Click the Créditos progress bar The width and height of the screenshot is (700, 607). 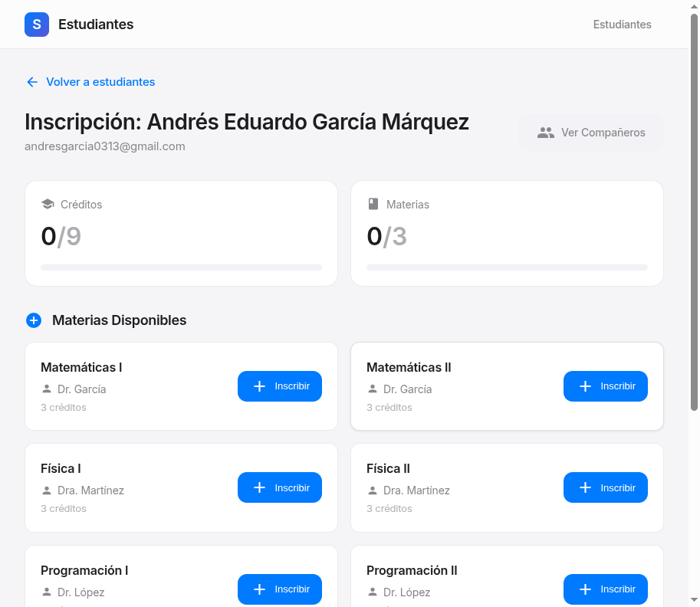click(x=181, y=267)
